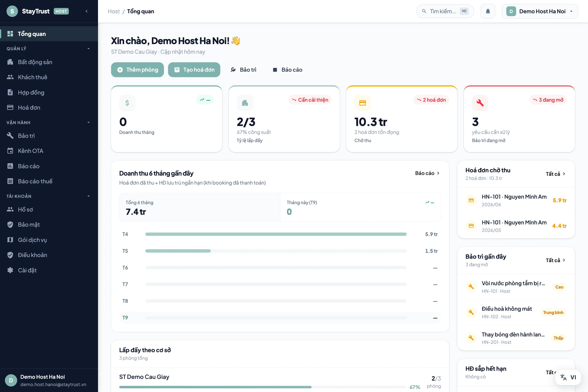Open Hồ sơ in the sidebar

click(49, 209)
